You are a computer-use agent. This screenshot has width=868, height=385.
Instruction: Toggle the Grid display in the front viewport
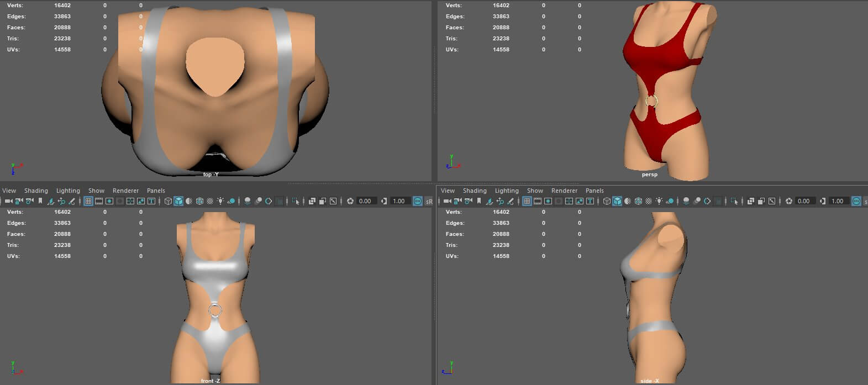(88, 201)
